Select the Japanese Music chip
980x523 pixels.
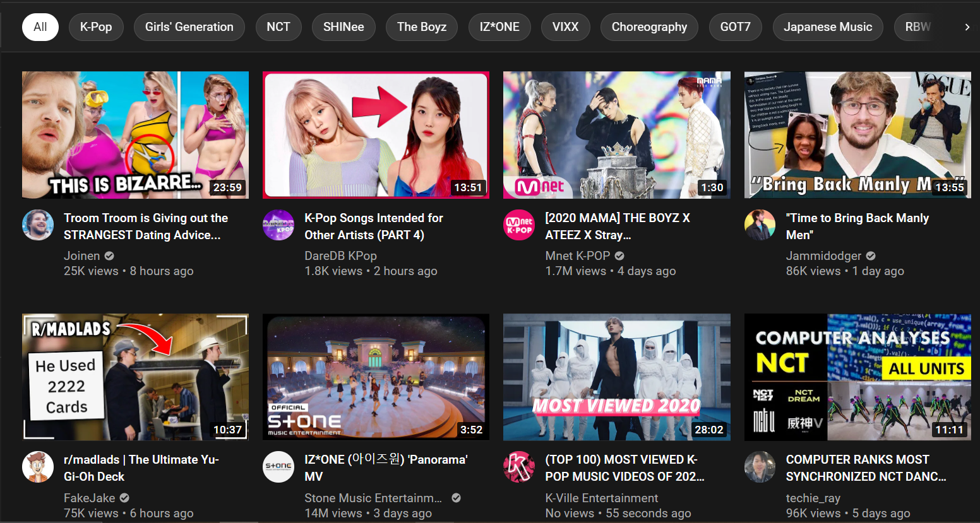(828, 27)
